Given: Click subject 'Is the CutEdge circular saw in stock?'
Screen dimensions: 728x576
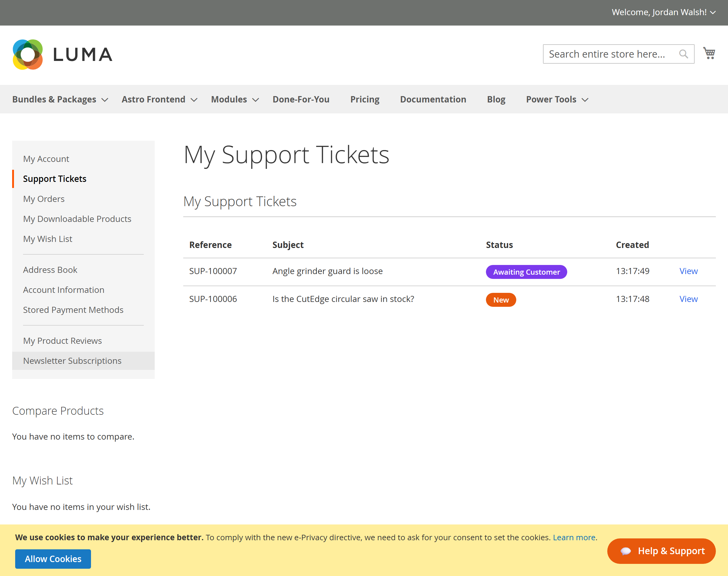Looking at the screenshot, I should pos(343,299).
